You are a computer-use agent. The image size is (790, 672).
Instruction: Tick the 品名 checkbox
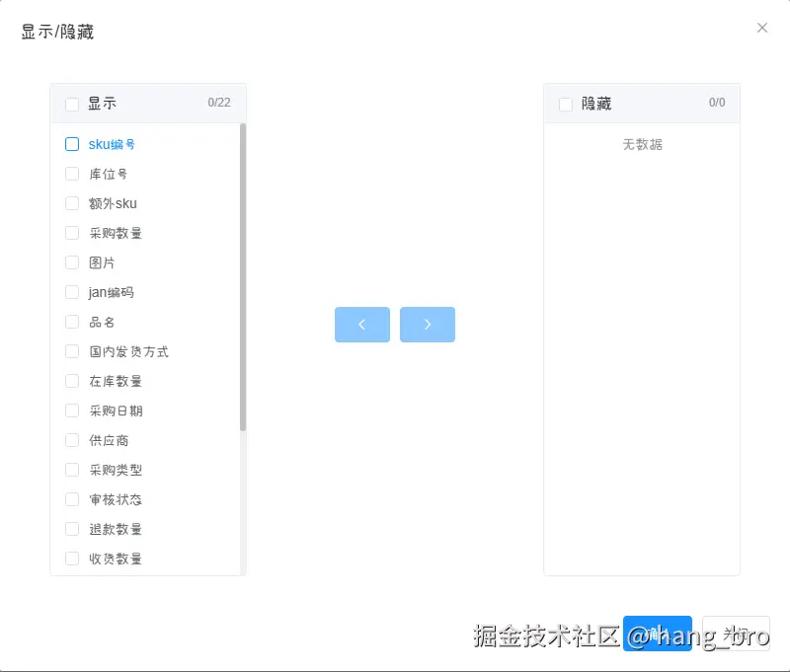(72, 322)
